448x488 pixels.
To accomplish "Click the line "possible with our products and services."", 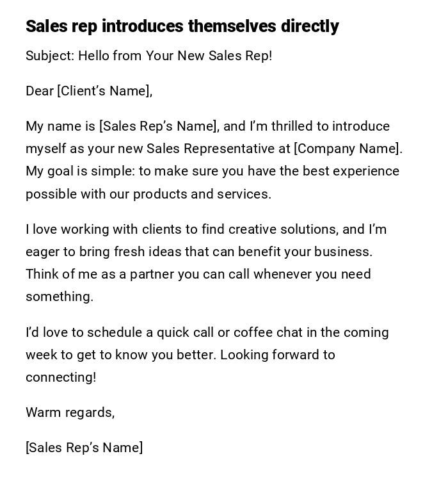I will 148,194.
